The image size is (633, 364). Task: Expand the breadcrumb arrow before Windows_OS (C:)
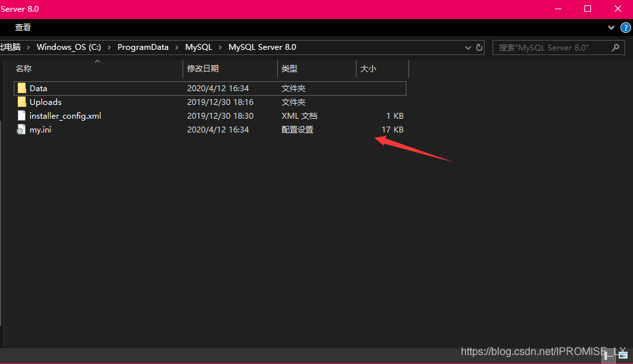pos(28,48)
